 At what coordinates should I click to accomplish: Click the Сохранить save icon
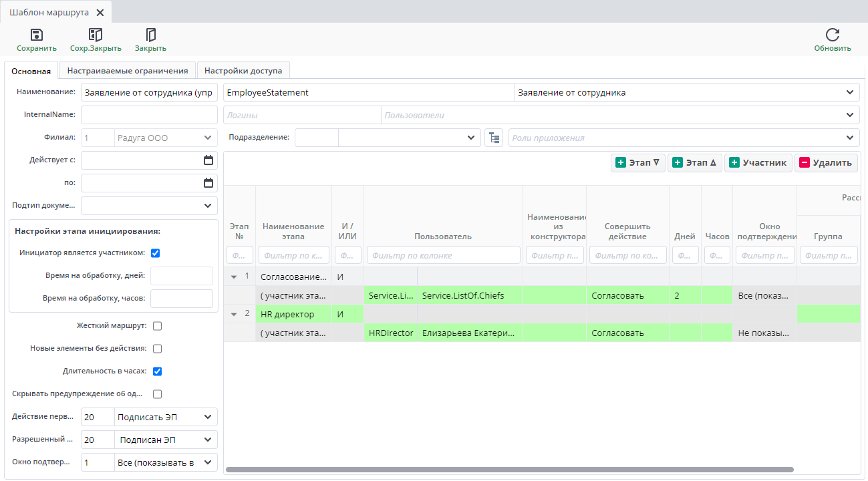(37, 35)
